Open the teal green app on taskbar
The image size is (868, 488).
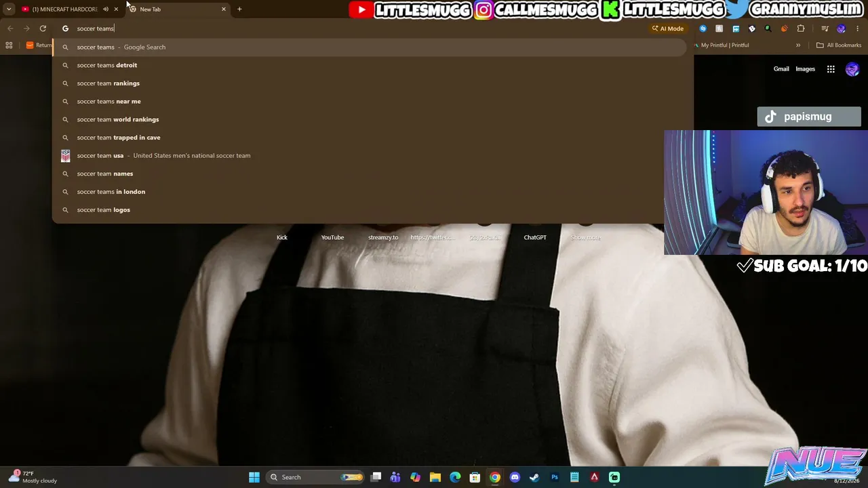[x=614, y=477]
